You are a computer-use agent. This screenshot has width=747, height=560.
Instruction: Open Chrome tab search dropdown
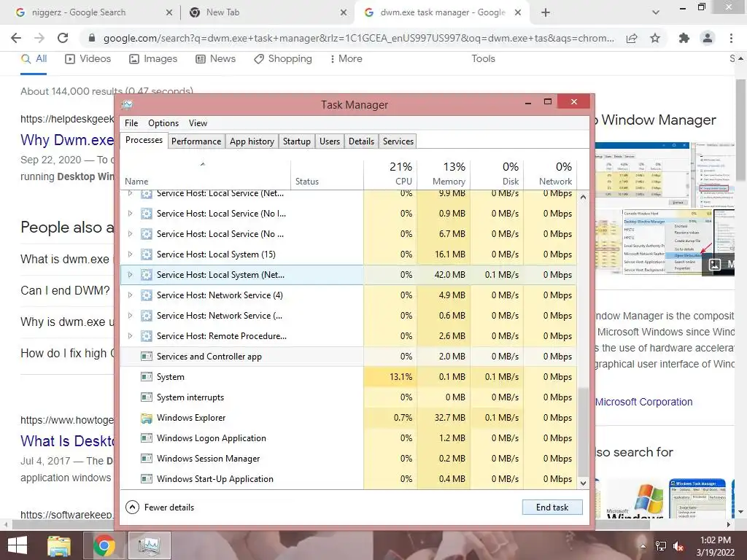click(656, 12)
